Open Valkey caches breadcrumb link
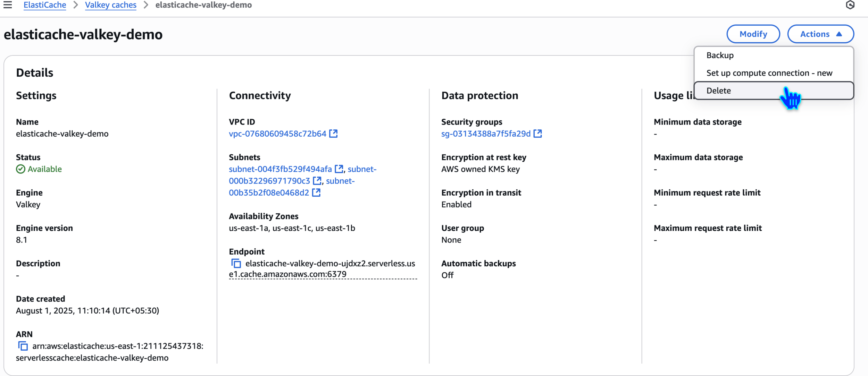 [x=110, y=5]
